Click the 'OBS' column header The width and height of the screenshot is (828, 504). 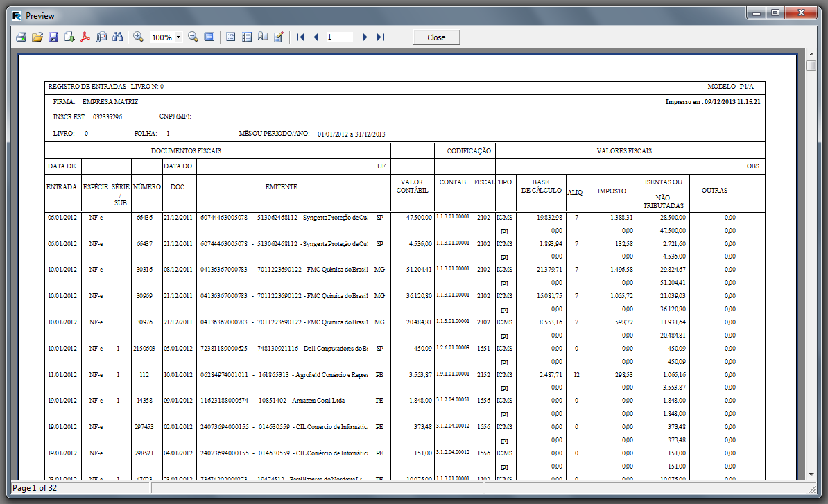753,166
